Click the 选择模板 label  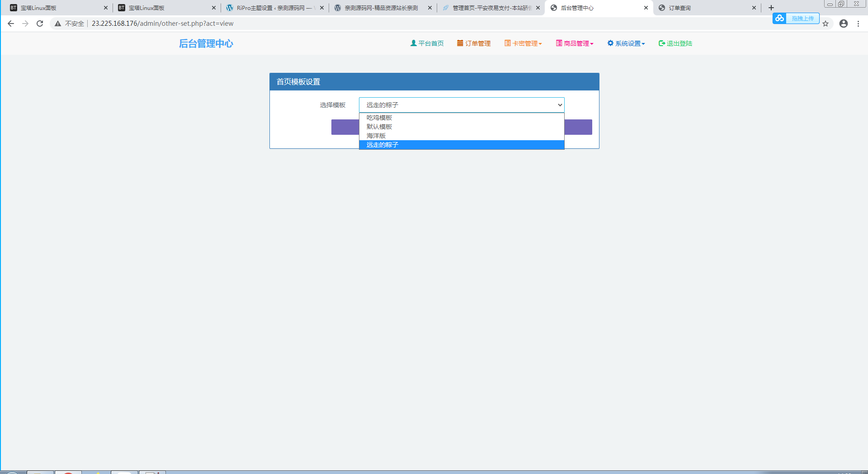[333, 105]
